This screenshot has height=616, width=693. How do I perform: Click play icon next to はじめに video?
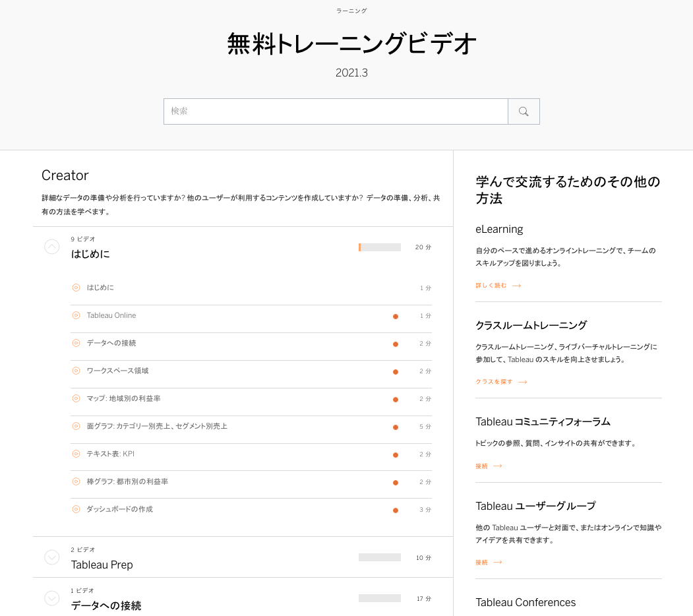pyautogui.click(x=76, y=288)
